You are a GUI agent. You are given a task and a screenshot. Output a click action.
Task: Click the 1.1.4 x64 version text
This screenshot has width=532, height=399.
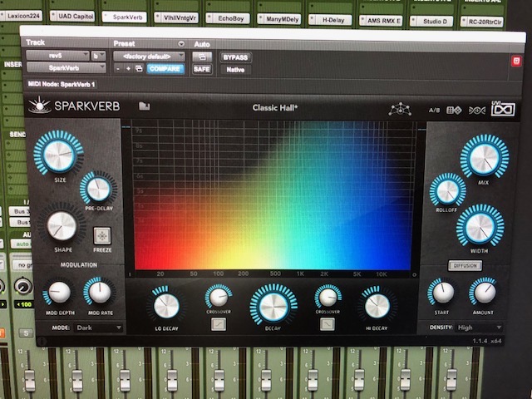pyautogui.click(x=486, y=341)
